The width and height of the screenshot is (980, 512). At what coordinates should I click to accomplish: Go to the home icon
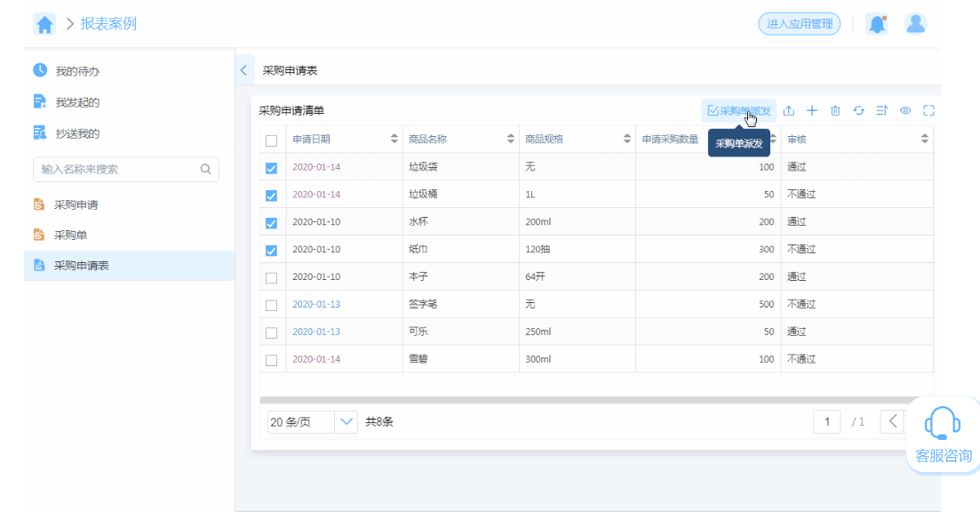(44, 24)
